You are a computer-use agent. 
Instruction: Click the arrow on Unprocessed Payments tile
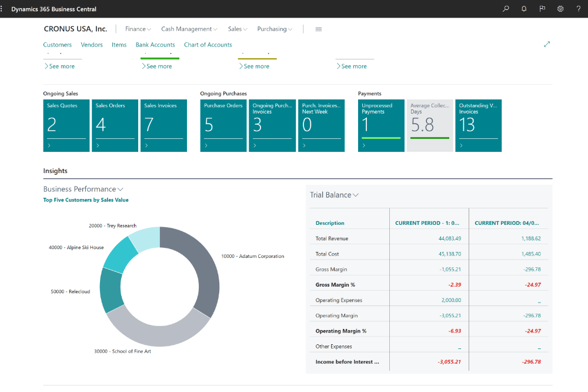[364, 145]
